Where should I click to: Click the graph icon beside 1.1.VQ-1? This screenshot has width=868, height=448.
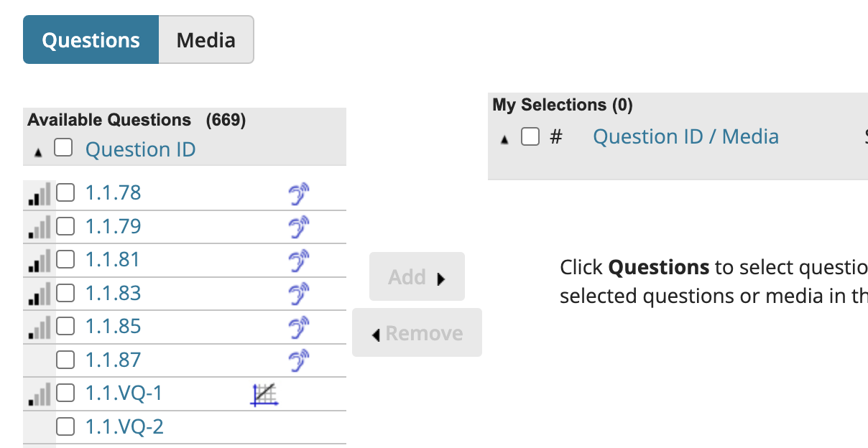coord(264,394)
